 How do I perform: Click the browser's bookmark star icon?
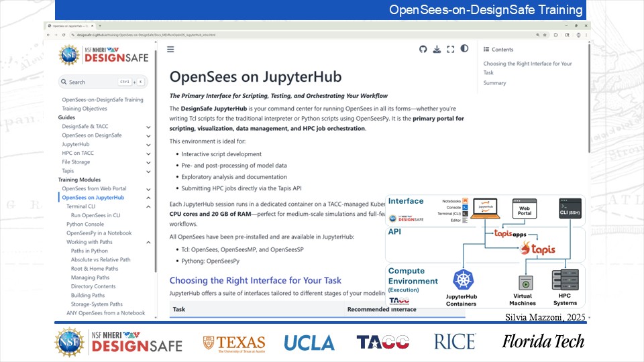[x=546, y=34]
